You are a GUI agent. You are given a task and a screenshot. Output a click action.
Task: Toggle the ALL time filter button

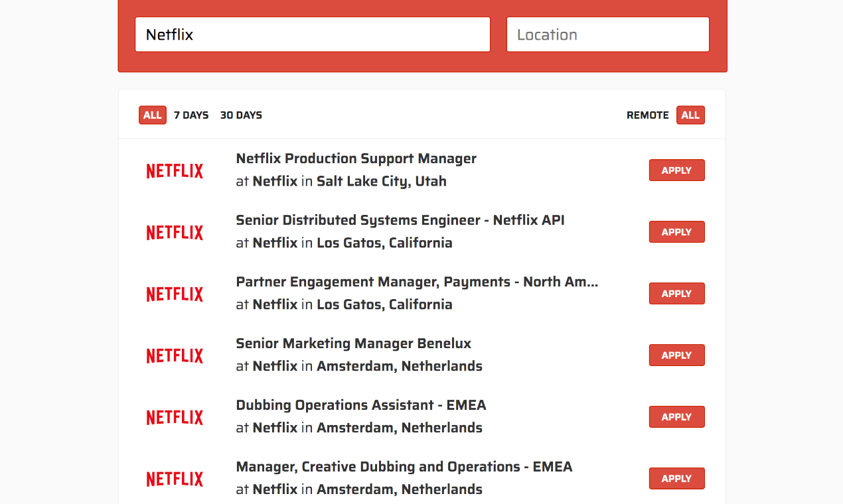[x=153, y=115]
